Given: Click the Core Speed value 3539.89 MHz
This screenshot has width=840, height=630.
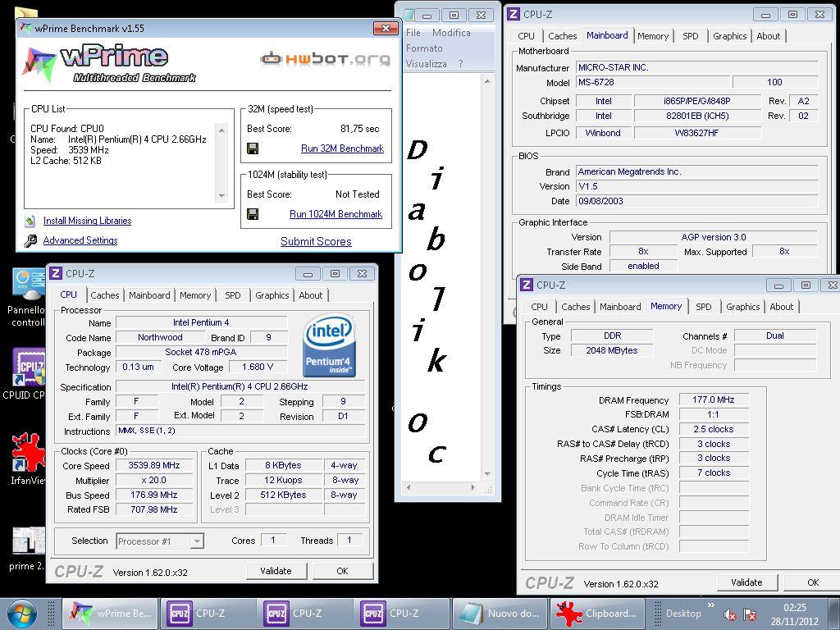Looking at the screenshot, I should click(153, 466).
